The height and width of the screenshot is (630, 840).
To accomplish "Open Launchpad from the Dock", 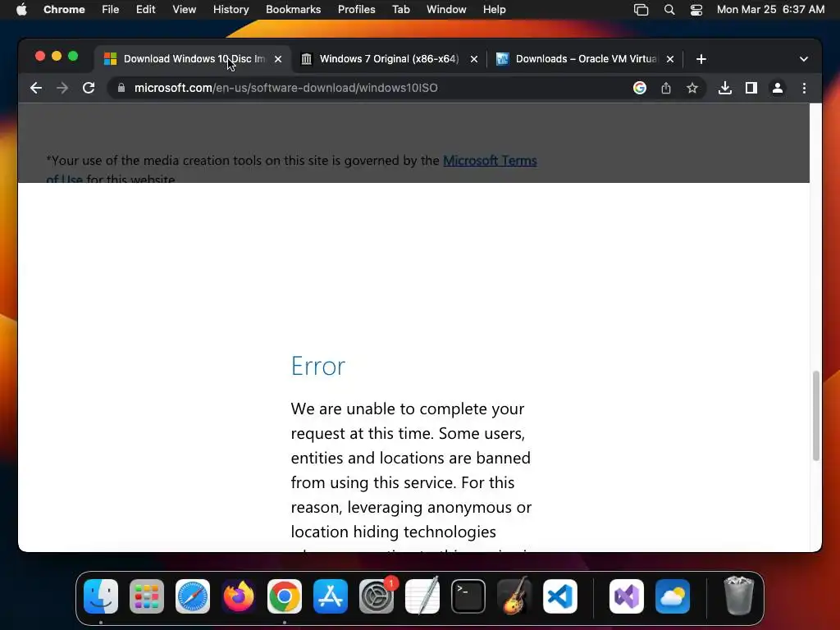I will point(147,596).
